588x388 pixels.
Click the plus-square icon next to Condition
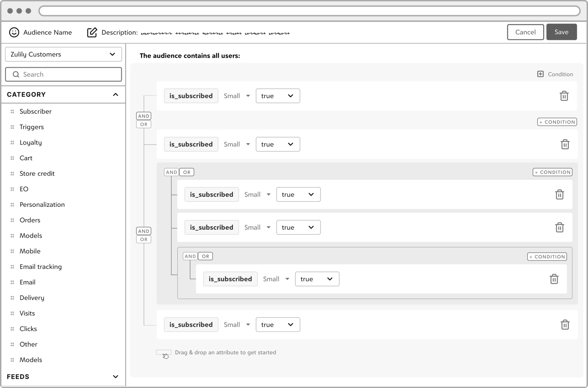click(x=540, y=74)
